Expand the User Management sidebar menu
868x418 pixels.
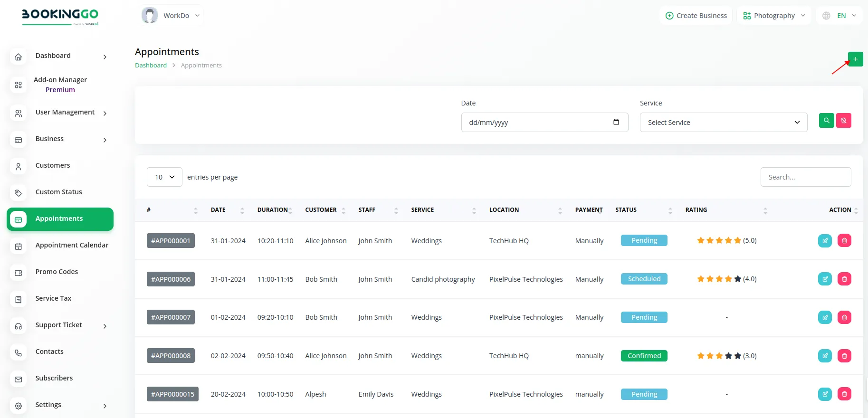pos(65,113)
